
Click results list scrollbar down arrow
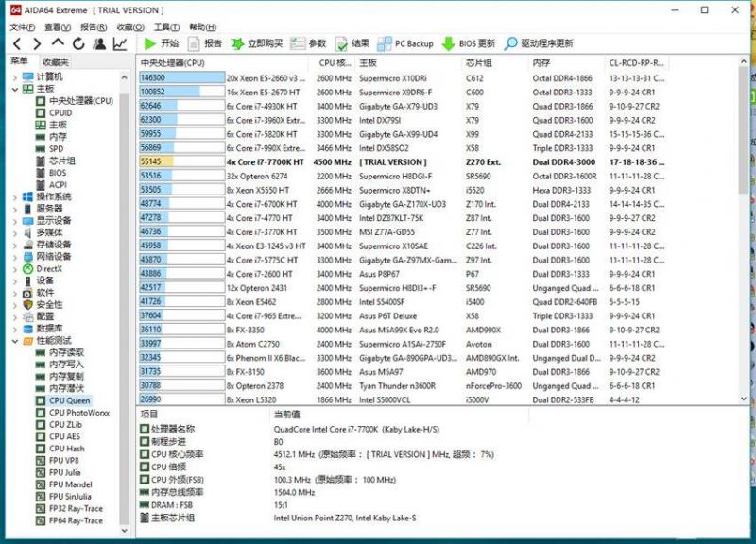(744, 399)
